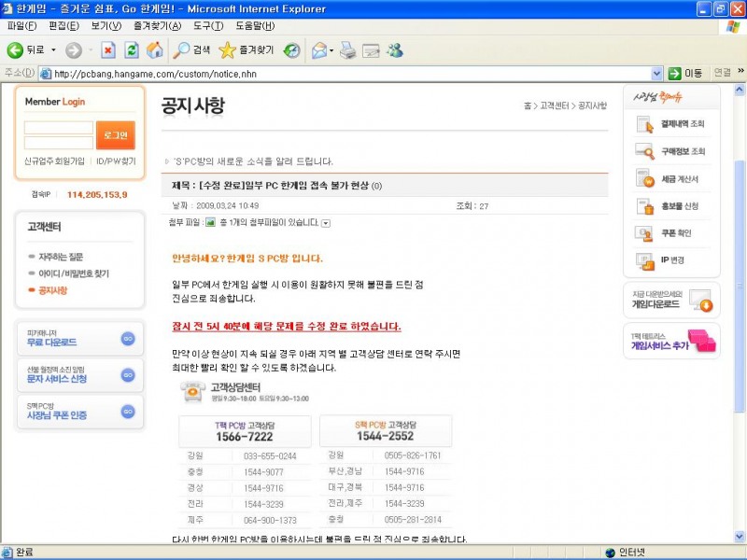Stop page loading with the red X icon
747x560 pixels.
pos(108,50)
